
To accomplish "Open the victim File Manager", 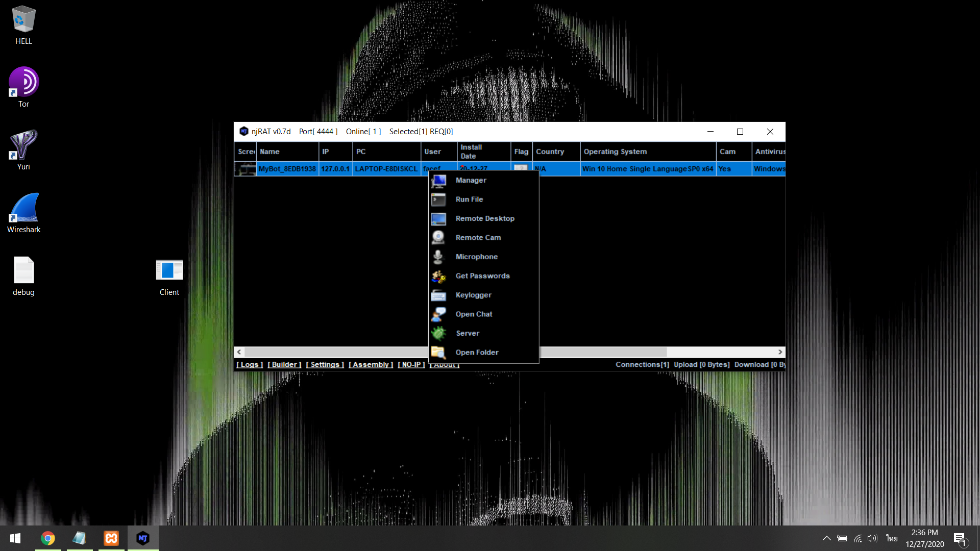I will [471, 180].
